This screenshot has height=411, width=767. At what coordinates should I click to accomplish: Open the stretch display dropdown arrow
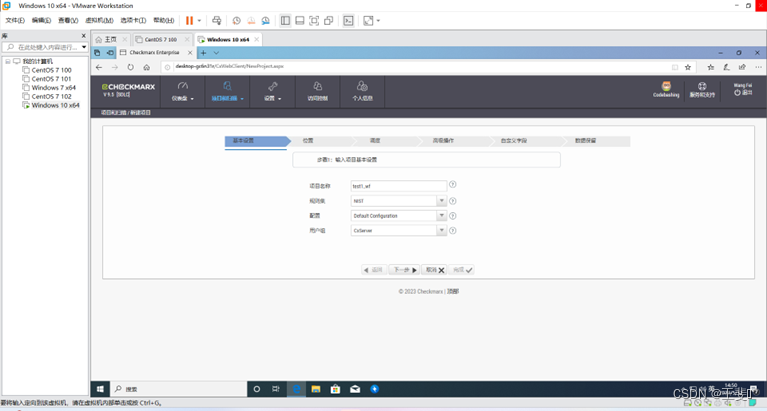pos(378,21)
